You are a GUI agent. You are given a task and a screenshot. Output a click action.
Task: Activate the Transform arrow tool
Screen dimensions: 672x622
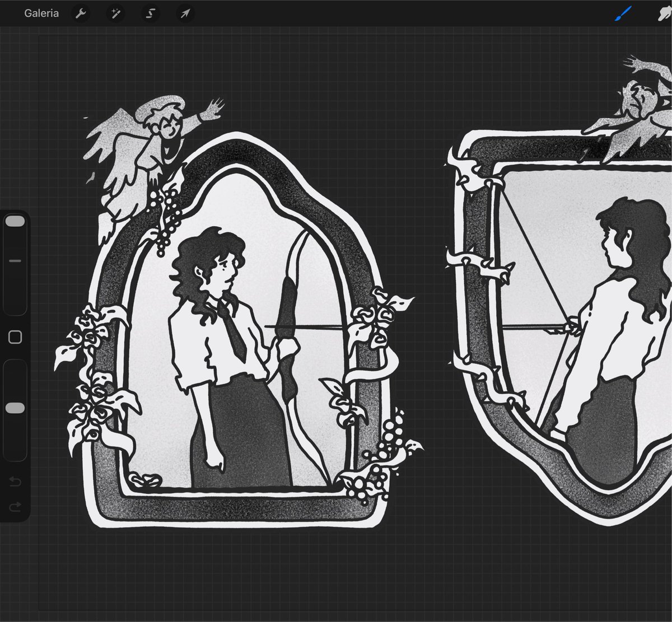(184, 13)
